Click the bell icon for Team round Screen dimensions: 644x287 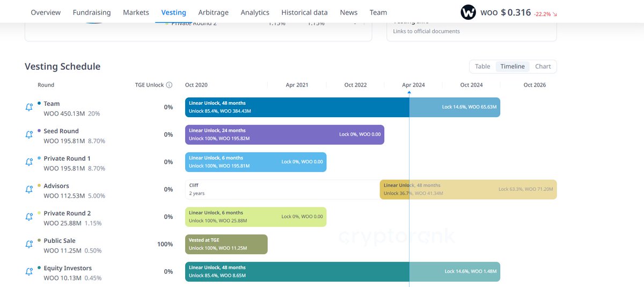pyautogui.click(x=29, y=107)
